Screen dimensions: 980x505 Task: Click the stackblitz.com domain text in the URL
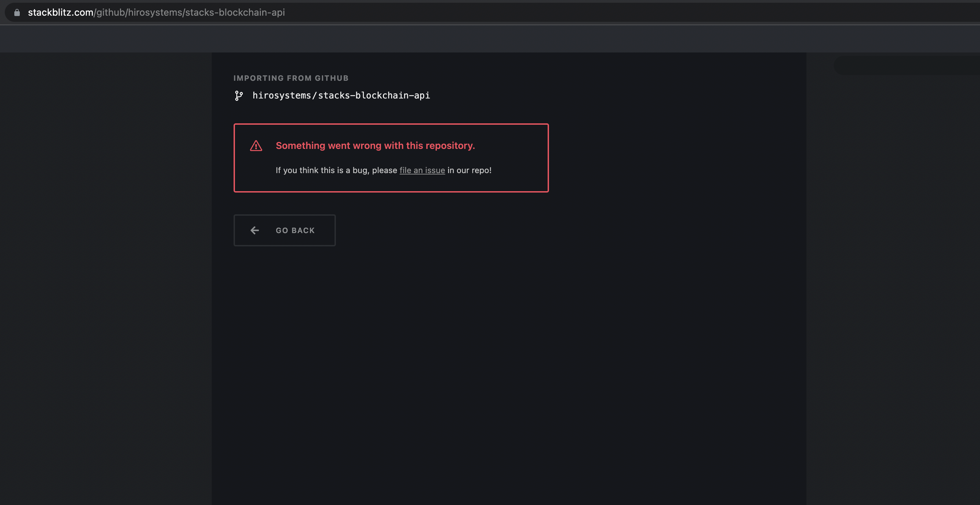[x=60, y=12]
